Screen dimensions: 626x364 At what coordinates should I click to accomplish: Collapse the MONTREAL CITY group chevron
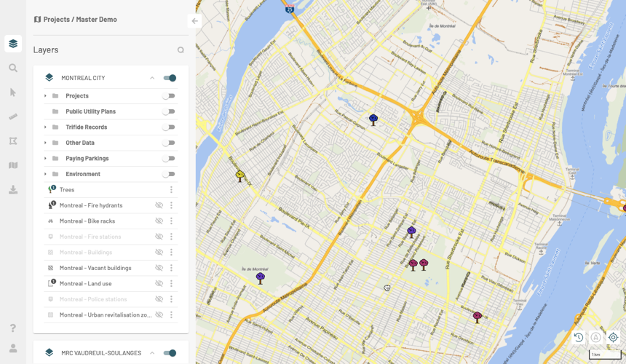tap(152, 78)
